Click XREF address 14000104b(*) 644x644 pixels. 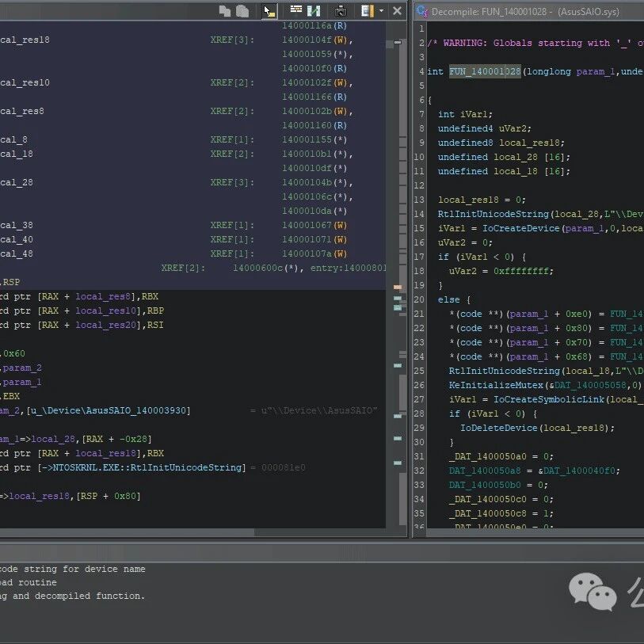[314, 182]
